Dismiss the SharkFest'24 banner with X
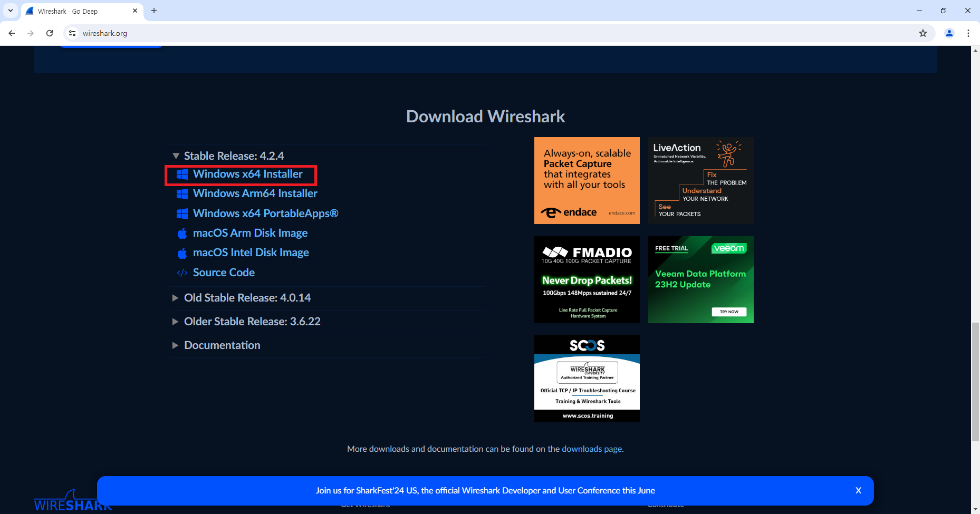Screen dimensions: 980x514 (858, 490)
